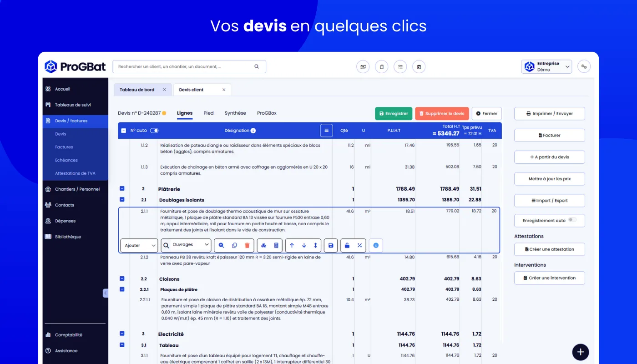
Task: Open the Factures submenu item
Action: [x=64, y=147]
